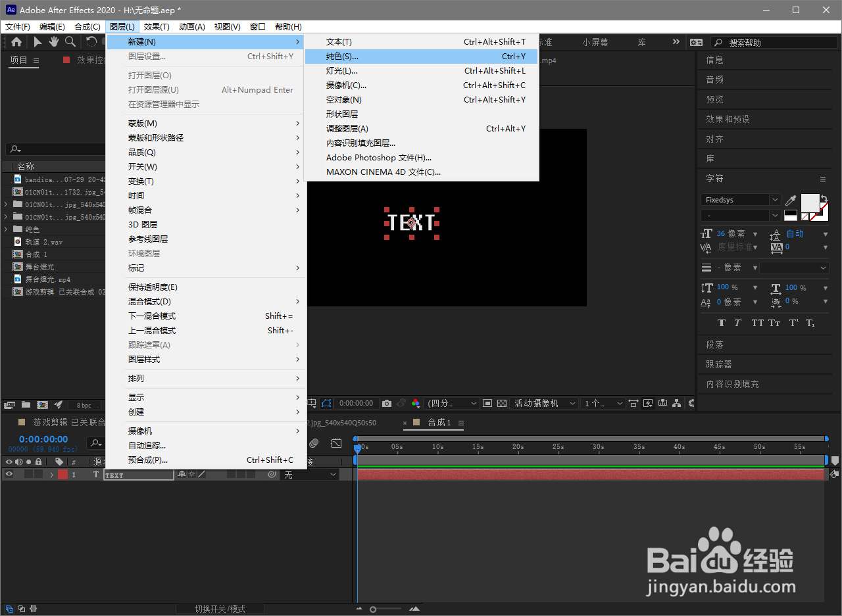Lock the TEXT layer

point(37,474)
